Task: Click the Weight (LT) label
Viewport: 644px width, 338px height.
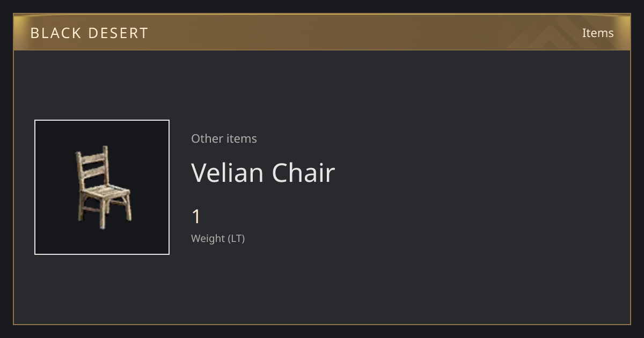Action: pyautogui.click(x=218, y=238)
